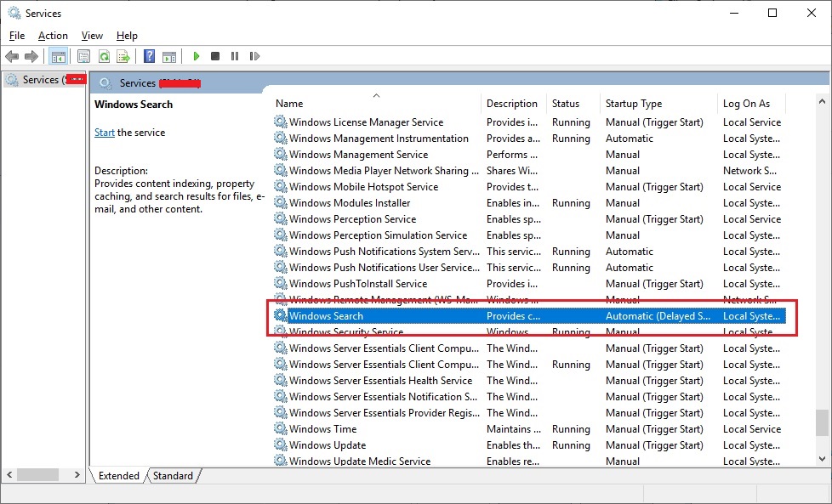Click left arrow of horizontal tree scrollbar

(x=9, y=475)
